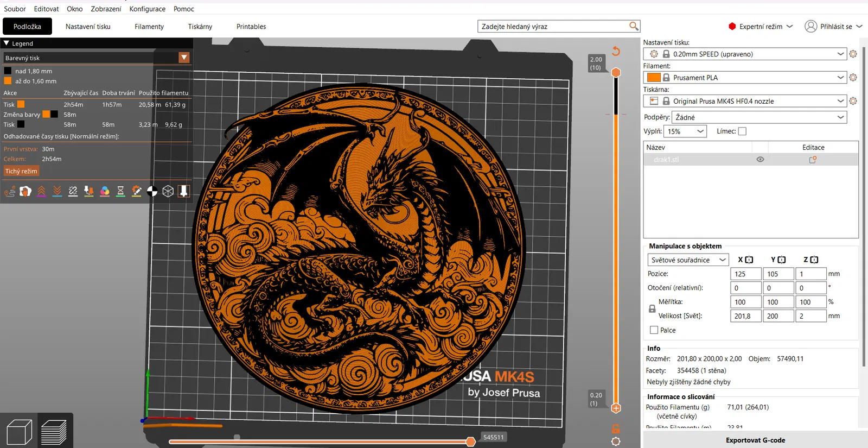Click the Exportovat G-code button
This screenshot has width=868, height=448.
(x=755, y=440)
